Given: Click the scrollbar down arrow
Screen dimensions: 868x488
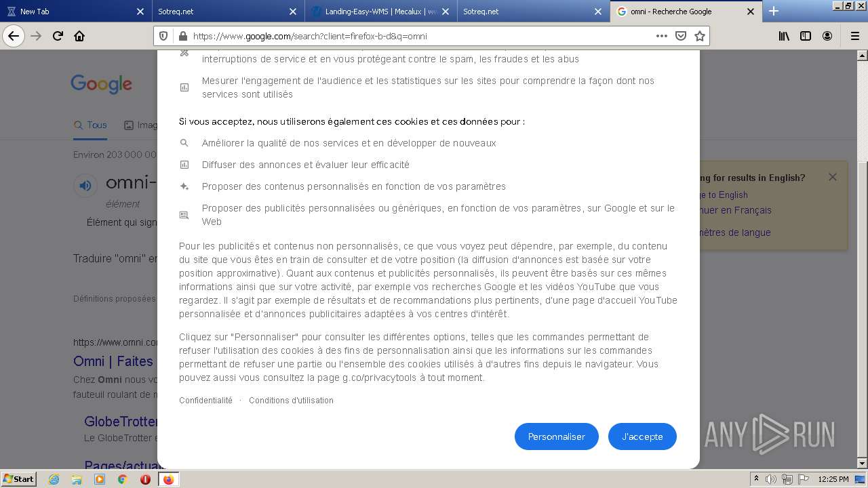Looking at the screenshot, I should pos(863,464).
